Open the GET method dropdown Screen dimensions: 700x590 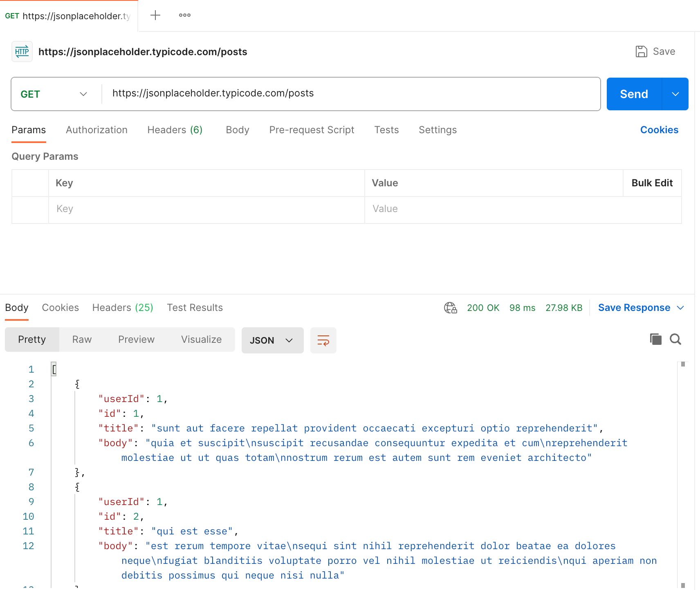pyautogui.click(x=54, y=94)
